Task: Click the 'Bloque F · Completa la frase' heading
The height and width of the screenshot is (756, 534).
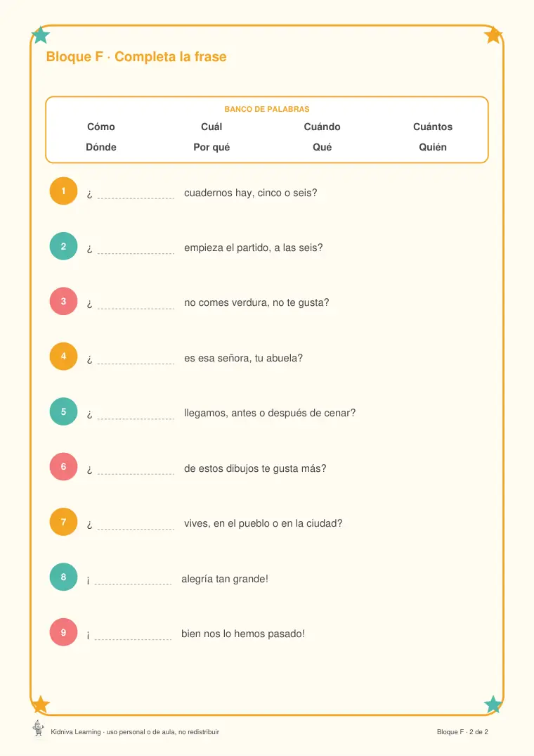Action: [136, 57]
